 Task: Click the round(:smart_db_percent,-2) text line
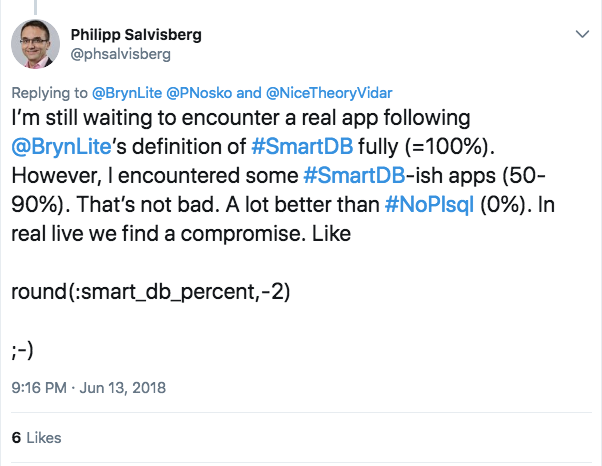(x=150, y=292)
